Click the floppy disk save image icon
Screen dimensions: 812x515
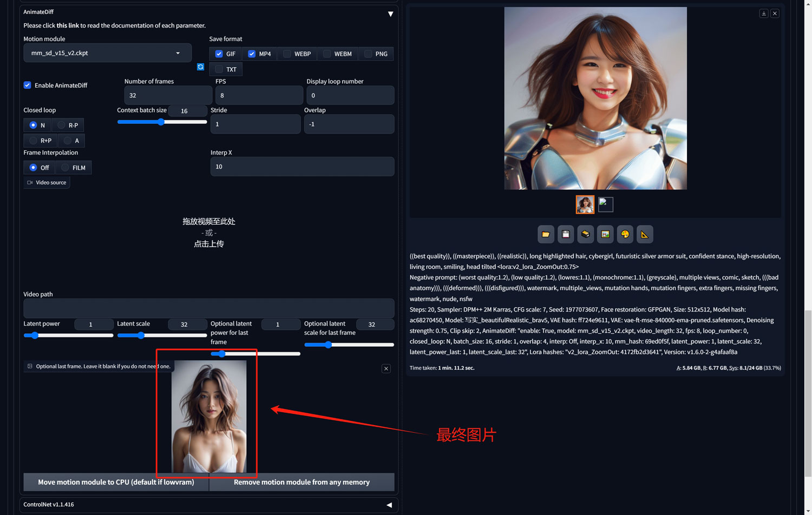point(566,234)
